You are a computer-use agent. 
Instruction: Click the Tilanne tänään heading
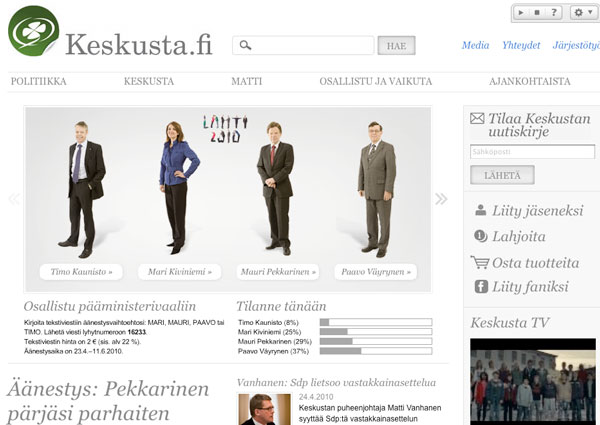(281, 306)
